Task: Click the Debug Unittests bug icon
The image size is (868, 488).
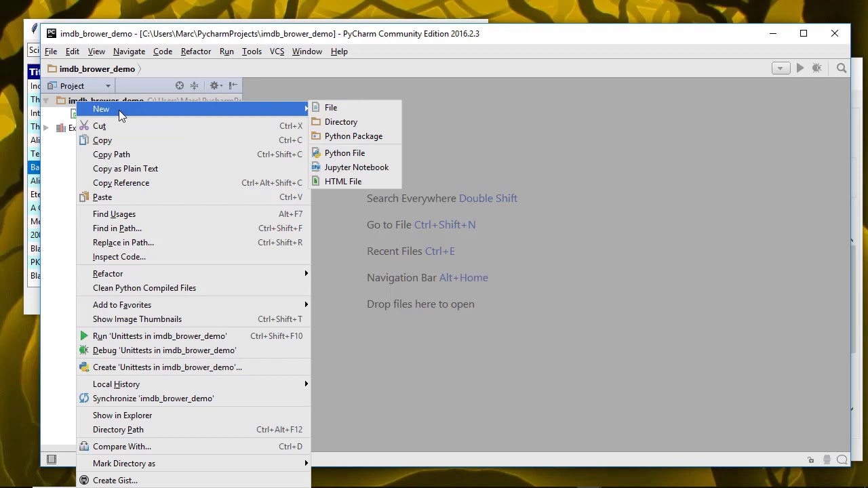Action: [x=84, y=350]
